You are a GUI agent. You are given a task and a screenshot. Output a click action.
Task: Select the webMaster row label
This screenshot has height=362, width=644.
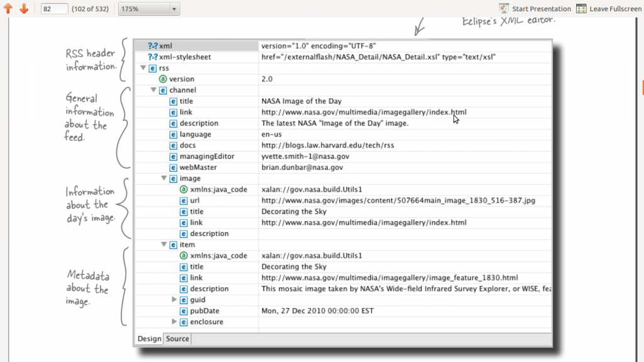point(198,167)
